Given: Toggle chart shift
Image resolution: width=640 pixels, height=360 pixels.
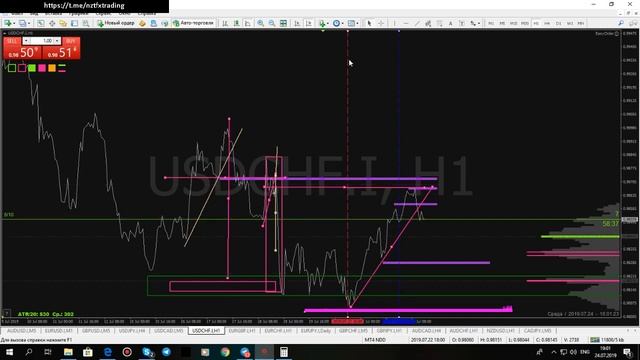Looking at the screenshot, I should [309, 23].
